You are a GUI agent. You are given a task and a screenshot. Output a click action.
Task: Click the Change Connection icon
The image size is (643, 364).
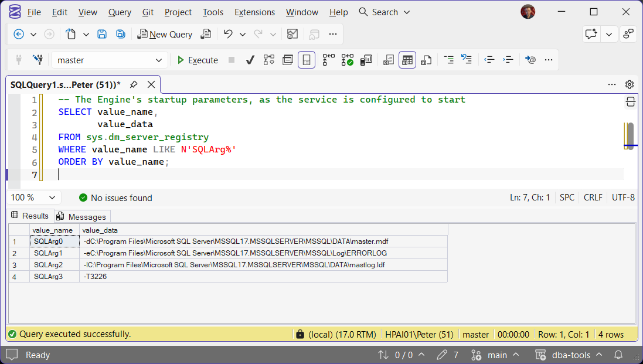[38, 60]
